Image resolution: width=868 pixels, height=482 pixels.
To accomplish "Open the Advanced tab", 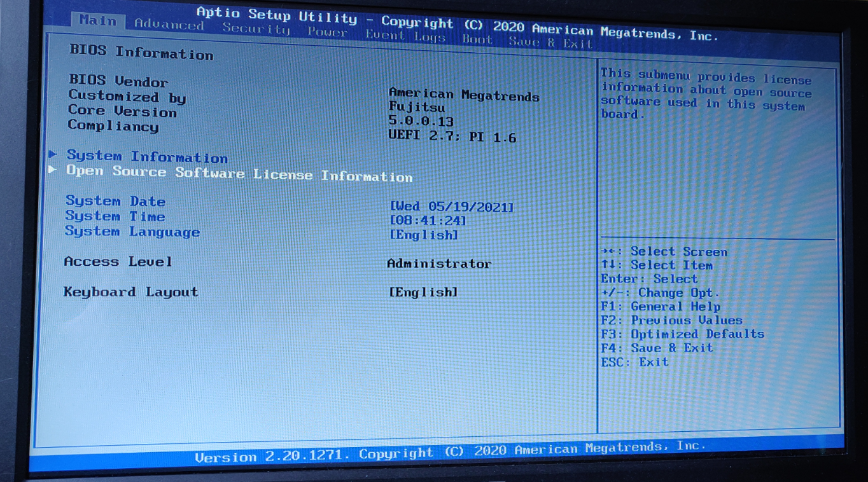I will coord(169,24).
